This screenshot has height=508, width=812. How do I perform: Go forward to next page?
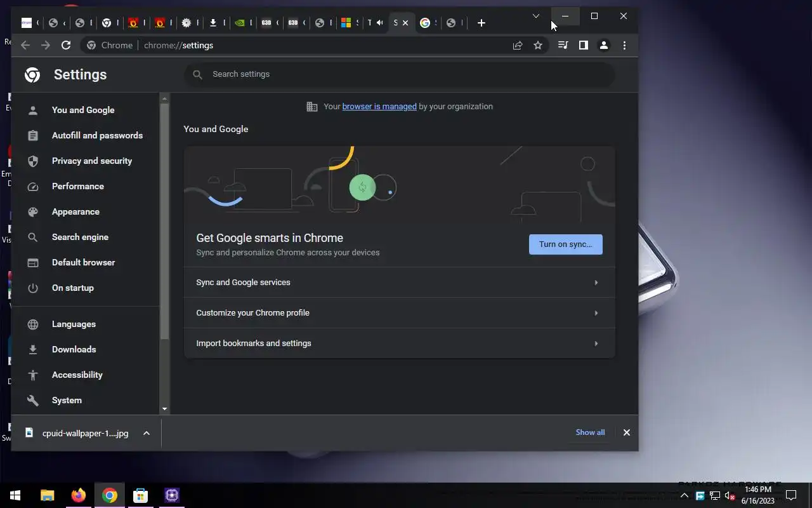tap(46, 45)
